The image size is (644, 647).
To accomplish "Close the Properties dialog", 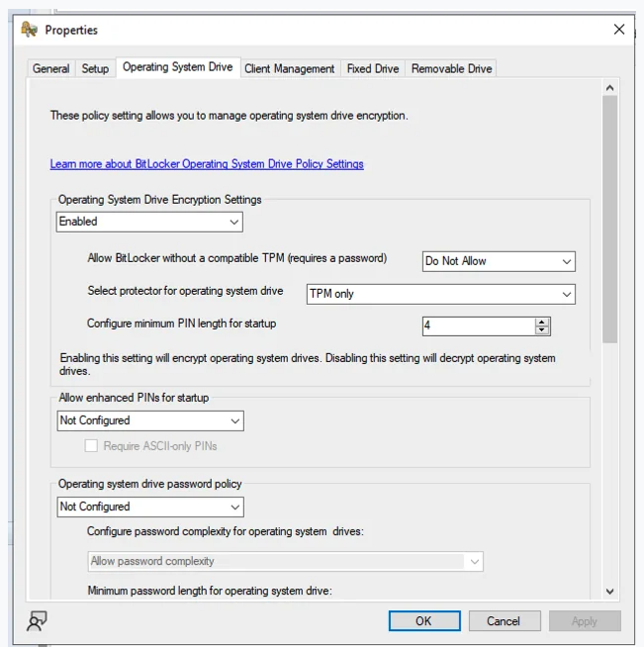I will point(619,30).
